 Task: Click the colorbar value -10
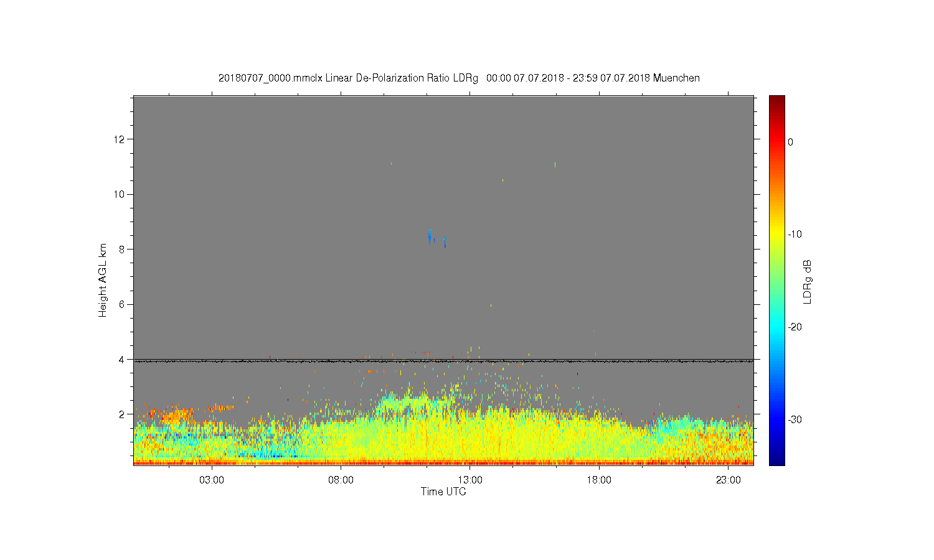click(795, 235)
